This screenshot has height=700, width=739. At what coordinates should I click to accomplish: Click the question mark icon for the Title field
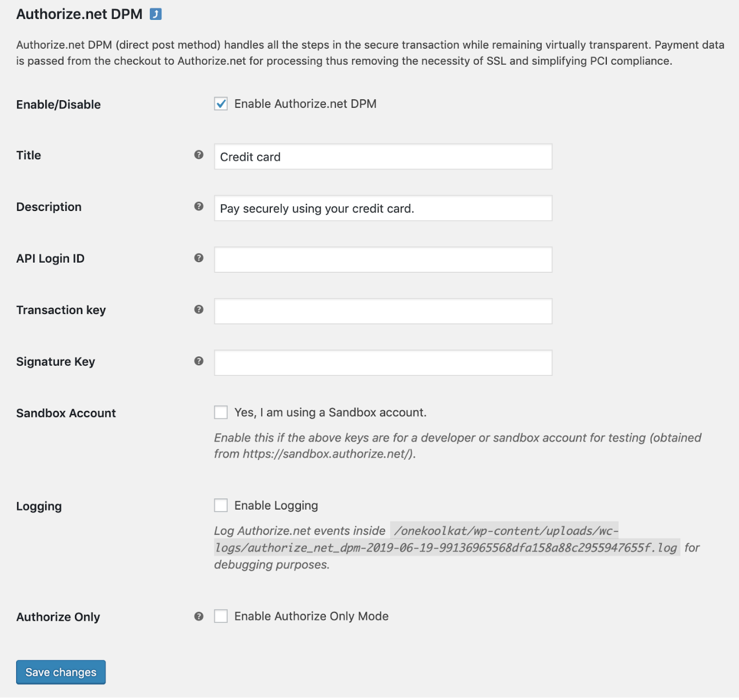tap(199, 155)
